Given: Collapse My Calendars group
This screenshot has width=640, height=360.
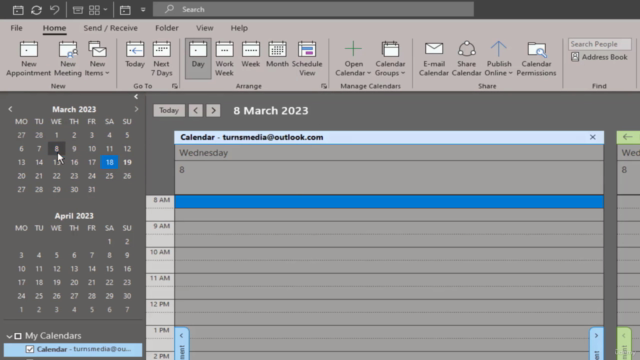Looking at the screenshot, I should (x=9, y=336).
